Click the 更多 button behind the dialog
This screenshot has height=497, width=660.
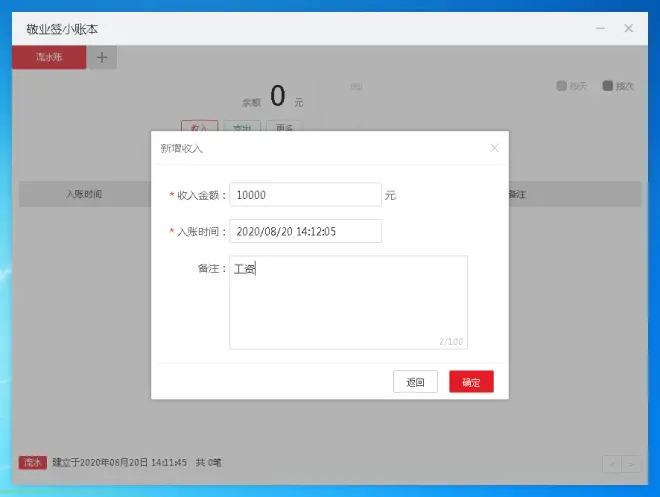pyautogui.click(x=285, y=126)
